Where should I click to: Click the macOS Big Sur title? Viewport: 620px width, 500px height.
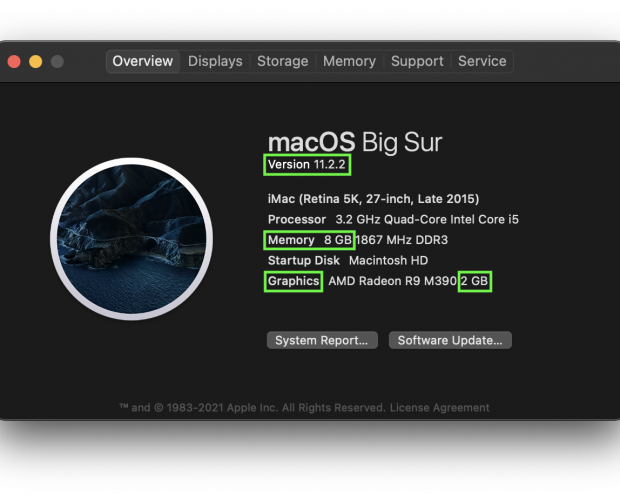pos(355,142)
